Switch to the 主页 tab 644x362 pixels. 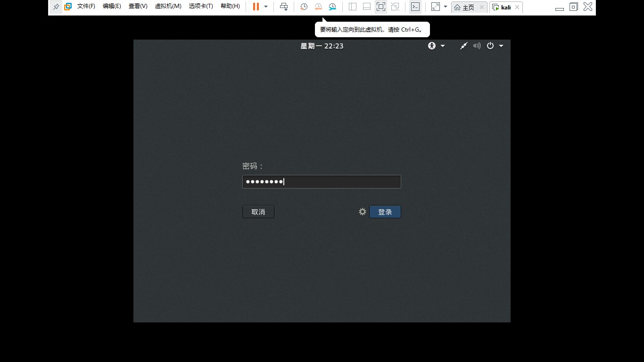tap(464, 7)
